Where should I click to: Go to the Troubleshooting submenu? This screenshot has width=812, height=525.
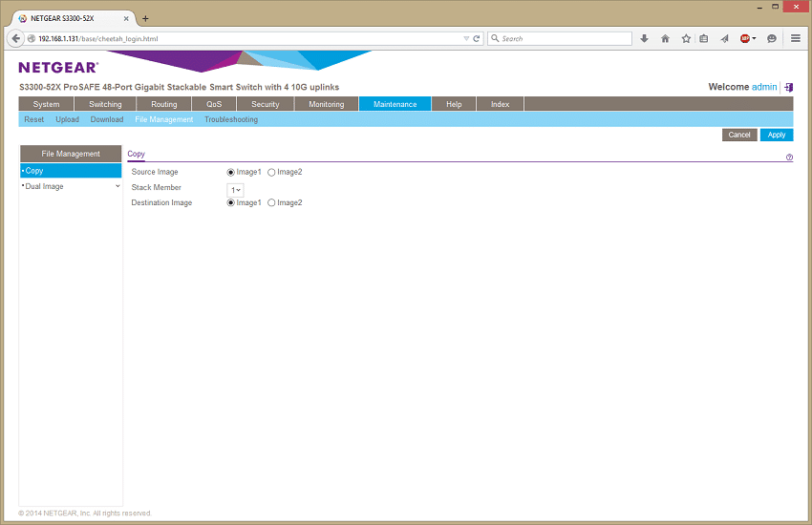click(231, 119)
